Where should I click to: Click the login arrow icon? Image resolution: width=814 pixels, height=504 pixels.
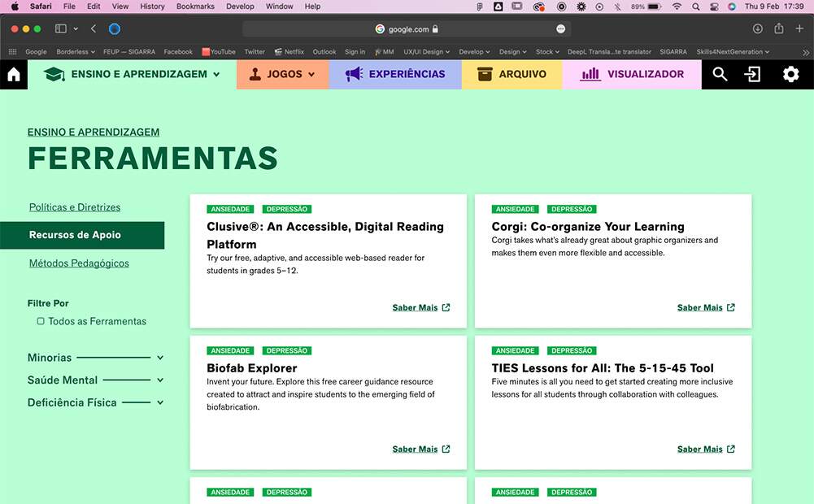click(753, 75)
